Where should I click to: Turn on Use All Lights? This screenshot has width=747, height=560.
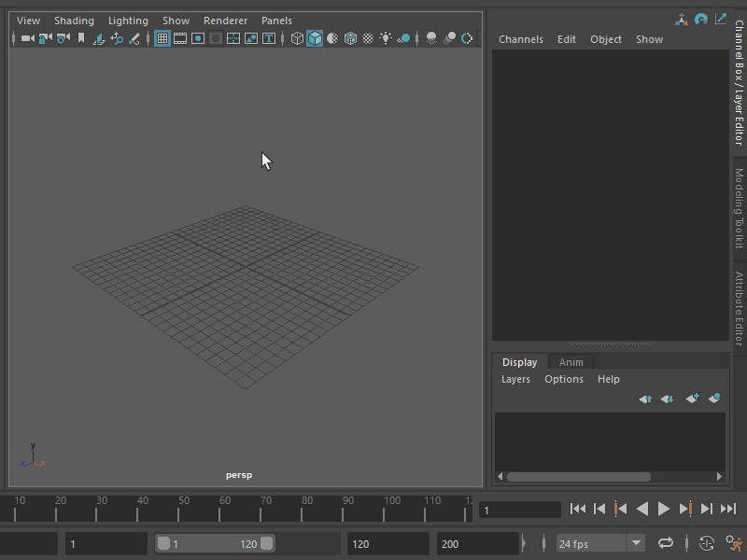[x=386, y=38]
